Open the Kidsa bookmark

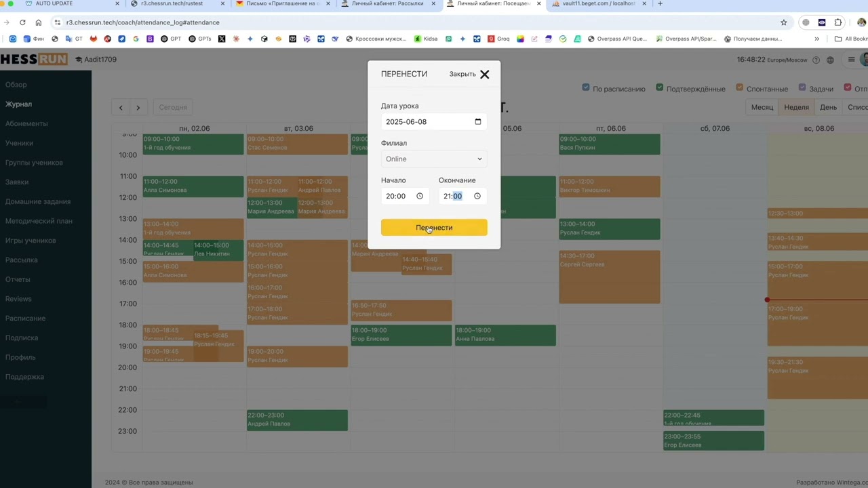pyautogui.click(x=426, y=39)
